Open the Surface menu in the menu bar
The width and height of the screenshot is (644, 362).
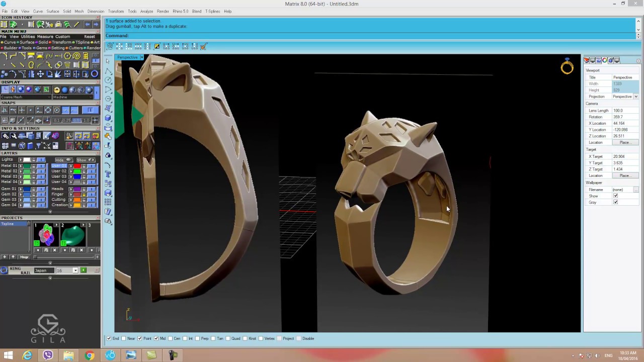point(53,11)
